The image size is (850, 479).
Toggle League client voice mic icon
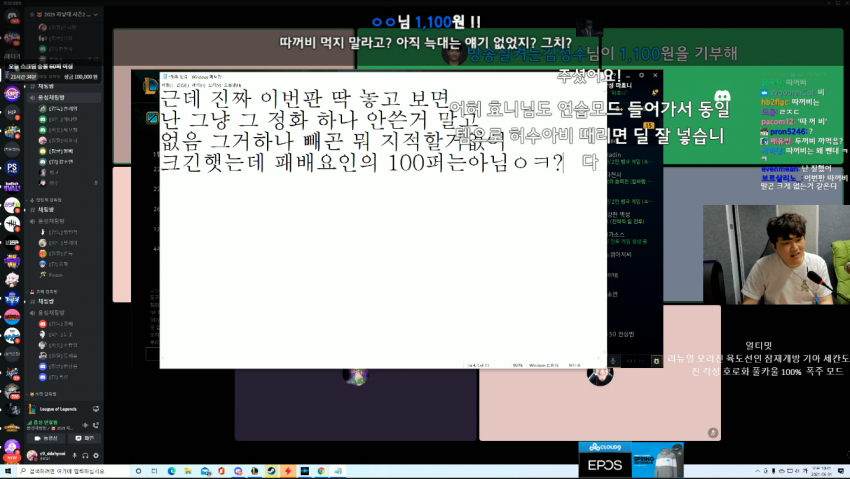tap(613, 361)
